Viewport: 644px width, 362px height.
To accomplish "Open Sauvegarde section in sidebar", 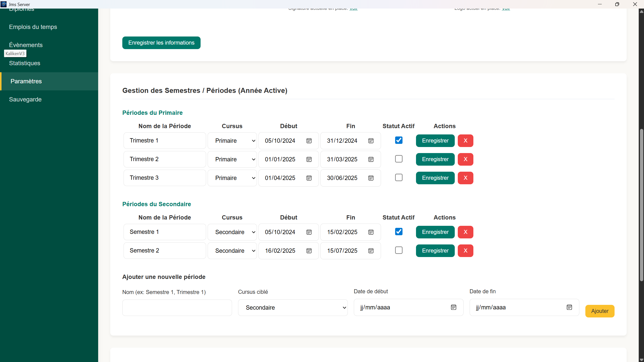I will [25, 99].
